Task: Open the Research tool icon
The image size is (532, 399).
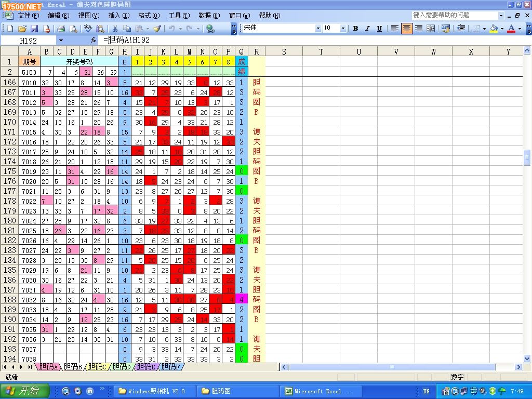Action: point(100,29)
